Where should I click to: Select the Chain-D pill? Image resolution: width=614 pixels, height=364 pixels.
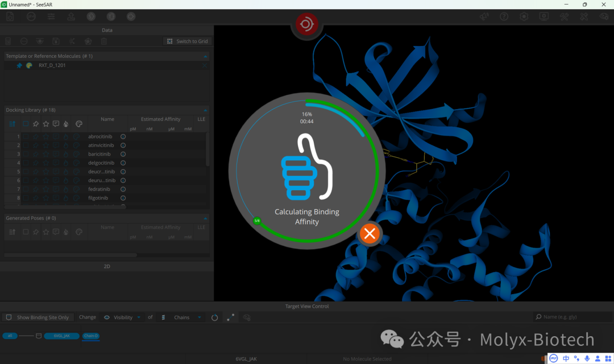click(x=91, y=336)
